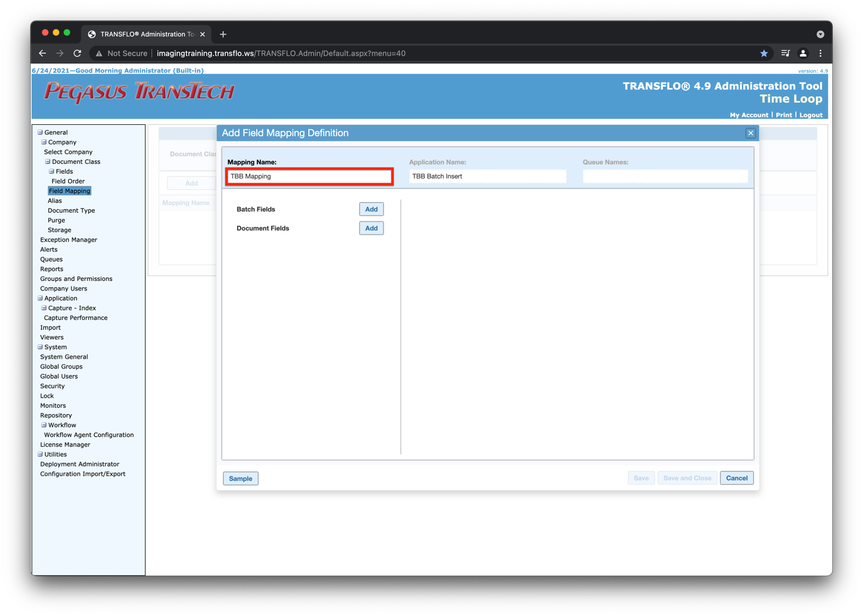863x616 pixels.
Task: Cancel the field mapping dialog
Action: click(736, 478)
